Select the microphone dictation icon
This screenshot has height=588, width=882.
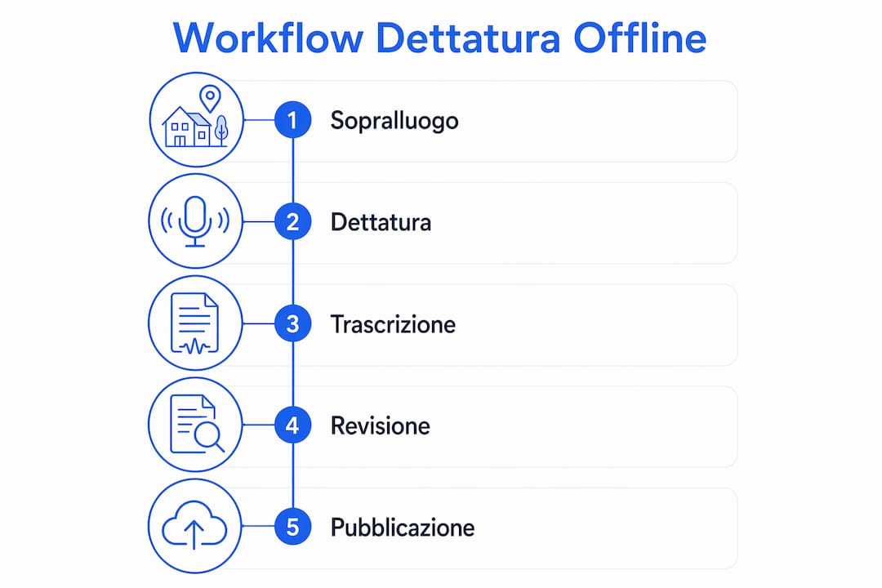(x=195, y=221)
